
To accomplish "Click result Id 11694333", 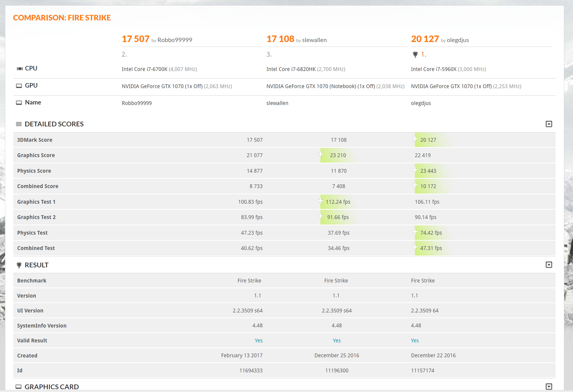I will (x=251, y=371).
